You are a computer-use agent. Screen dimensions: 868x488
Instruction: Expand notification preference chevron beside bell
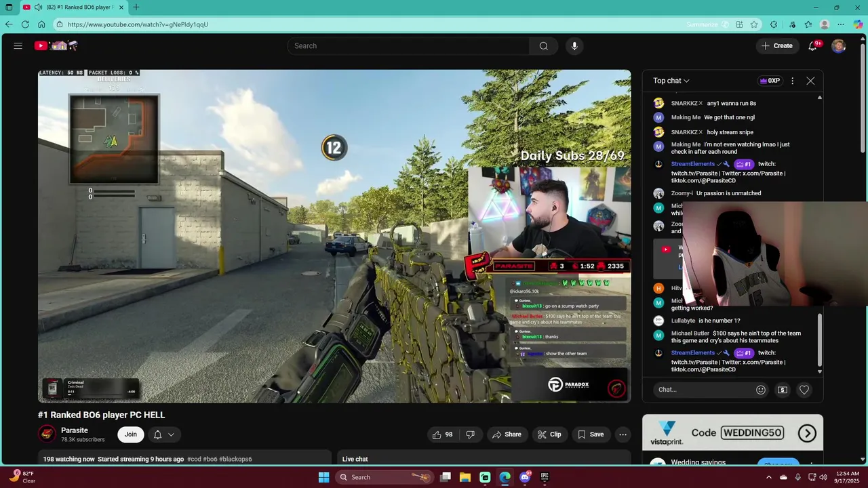[171, 434]
